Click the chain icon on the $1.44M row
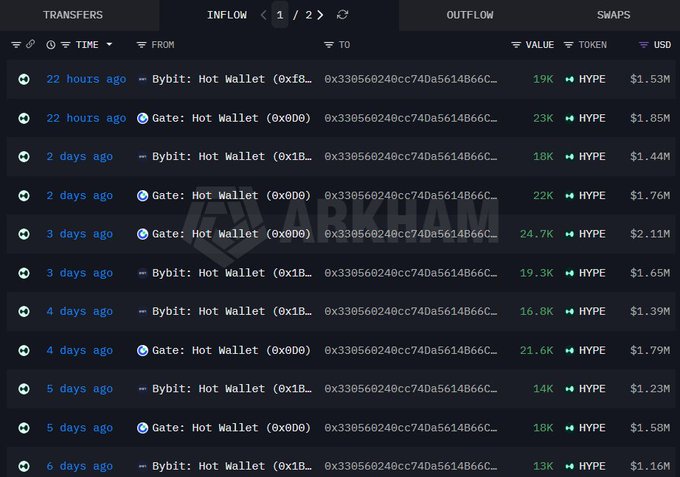 24,157
